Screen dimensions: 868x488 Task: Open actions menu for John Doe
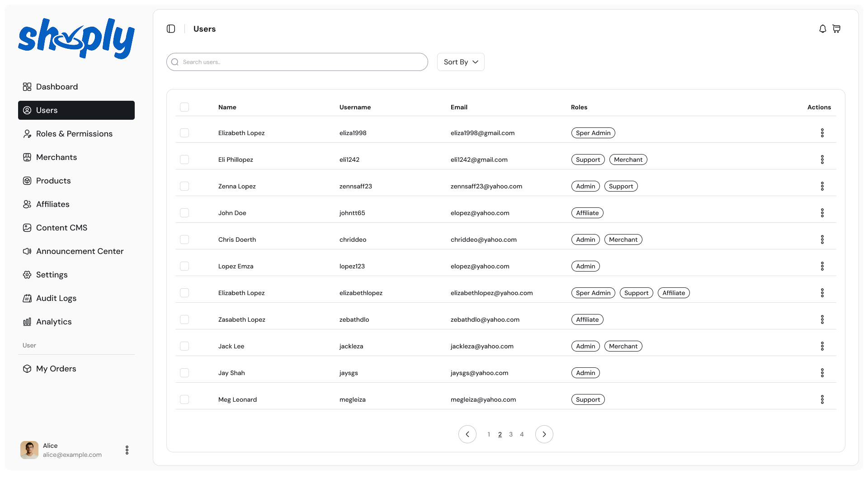click(x=822, y=213)
